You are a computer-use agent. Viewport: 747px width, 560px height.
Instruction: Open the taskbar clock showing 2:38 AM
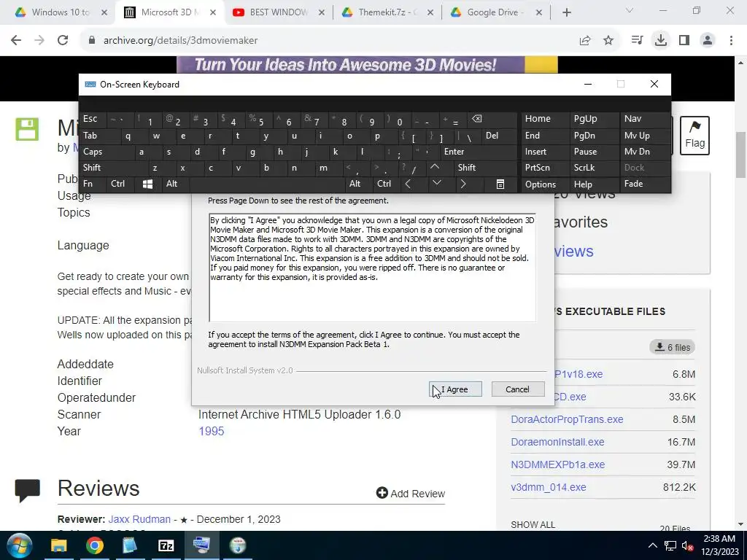[x=720, y=545]
